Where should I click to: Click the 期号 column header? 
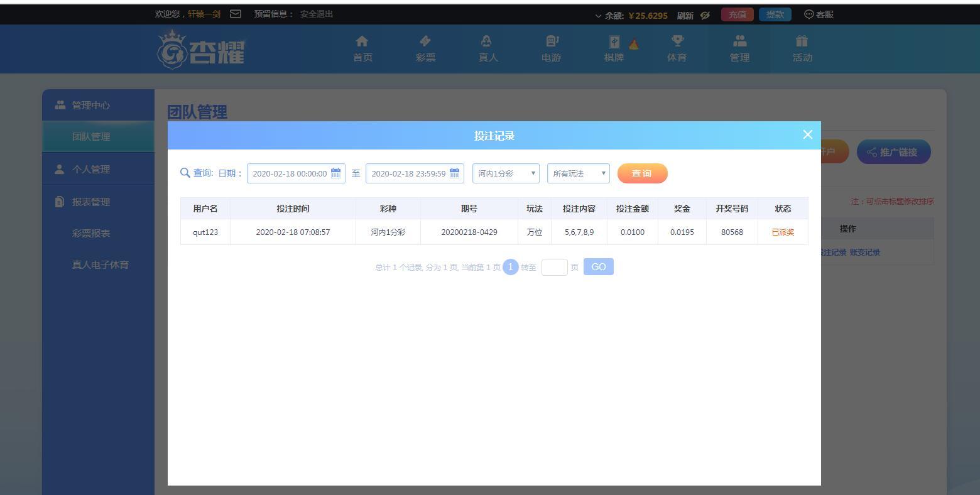click(469, 209)
